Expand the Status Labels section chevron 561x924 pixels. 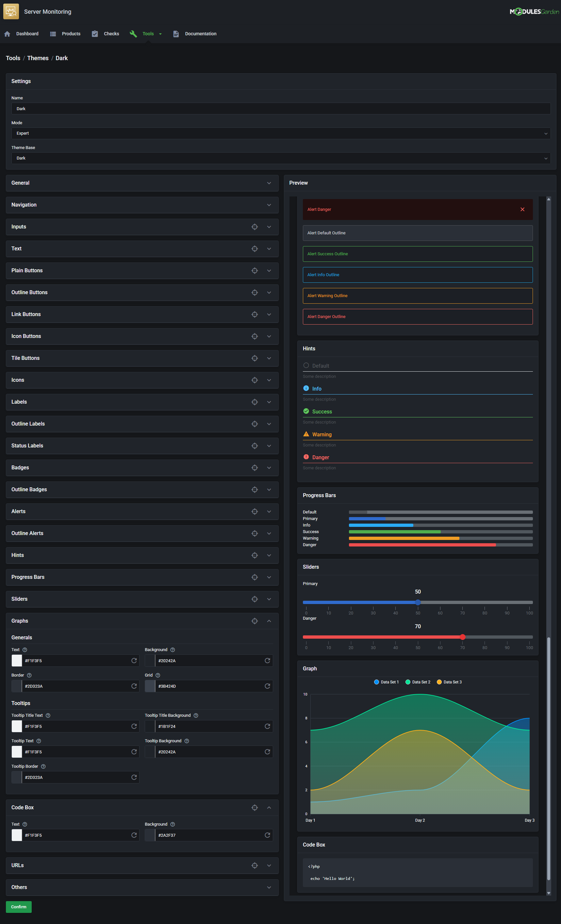click(269, 446)
